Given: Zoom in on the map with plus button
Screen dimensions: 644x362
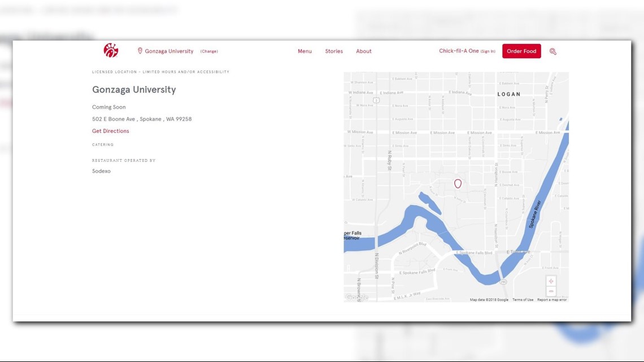Looking at the screenshot, I should (551, 281).
